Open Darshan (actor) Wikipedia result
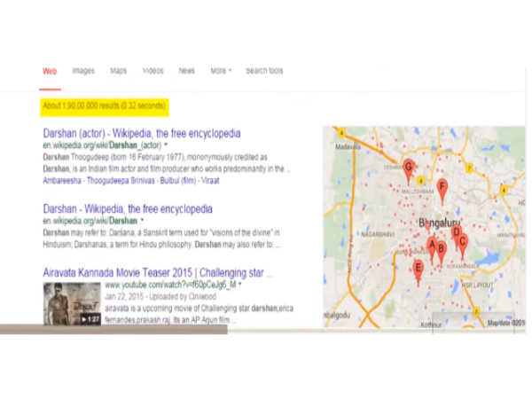 142,133
